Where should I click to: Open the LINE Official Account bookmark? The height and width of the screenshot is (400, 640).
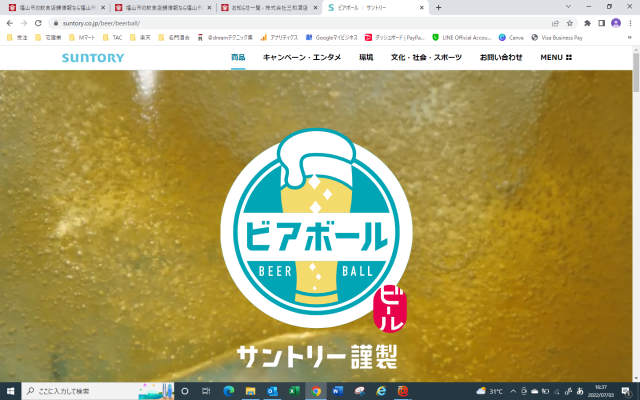(x=462, y=38)
